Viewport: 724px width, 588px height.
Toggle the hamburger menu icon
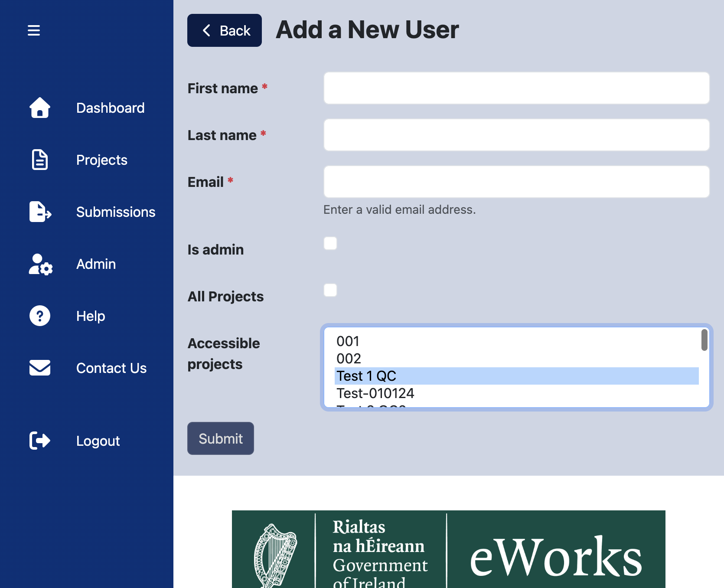click(x=34, y=30)
